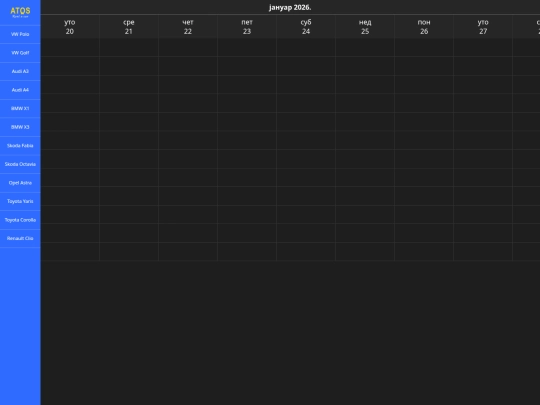
Task: Choose BMW X1 from the vehicle list
Action: [20, 108]
